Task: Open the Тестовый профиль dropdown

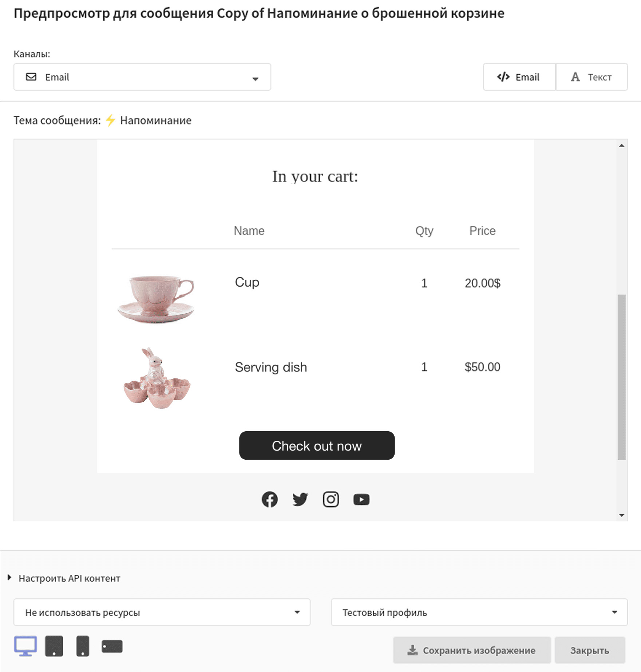Action: [479, 613]
